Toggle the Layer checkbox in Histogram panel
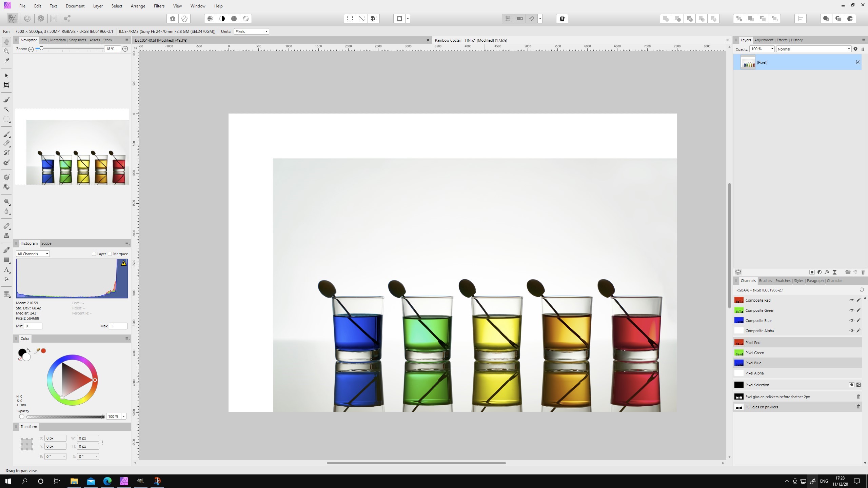The width and height of the screenshot is (868, 488). coord(94,254)
